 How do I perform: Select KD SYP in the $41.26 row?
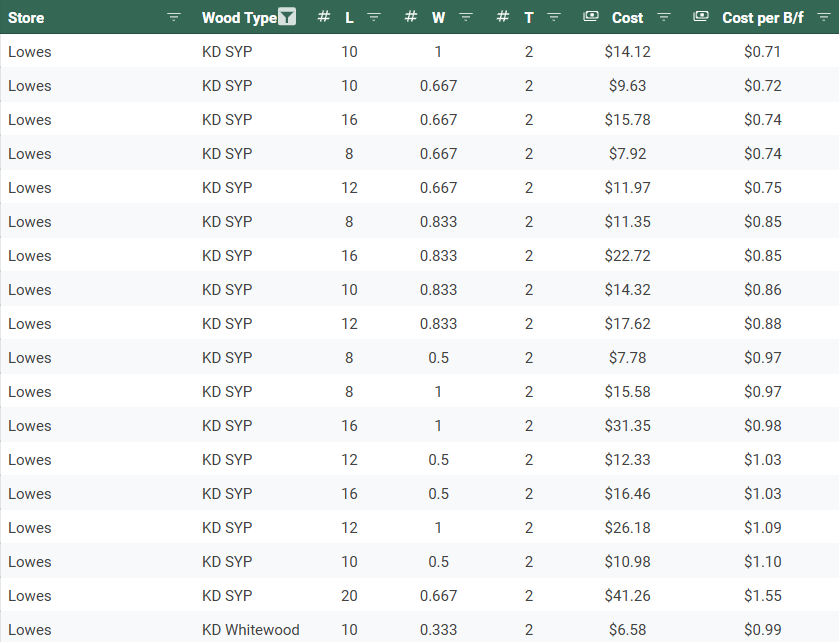tap(227, 596)
